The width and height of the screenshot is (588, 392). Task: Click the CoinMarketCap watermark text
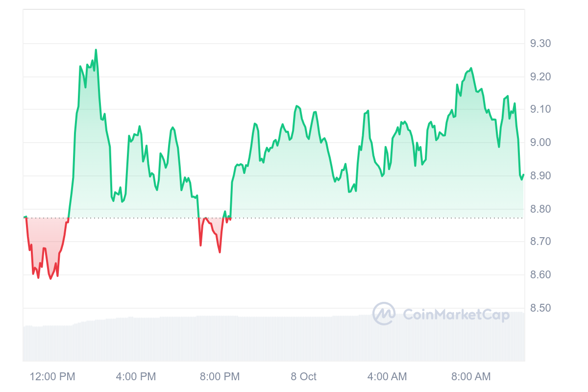(x=456, y=315)
